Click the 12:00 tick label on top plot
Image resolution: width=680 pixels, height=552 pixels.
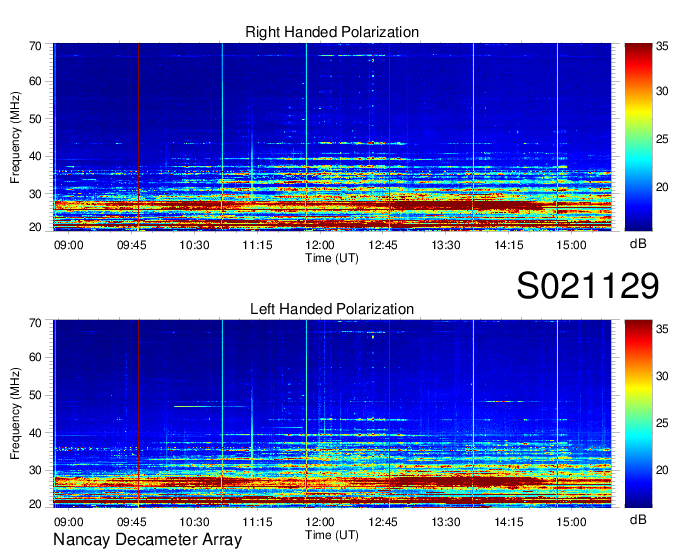[x=320, y=245]
